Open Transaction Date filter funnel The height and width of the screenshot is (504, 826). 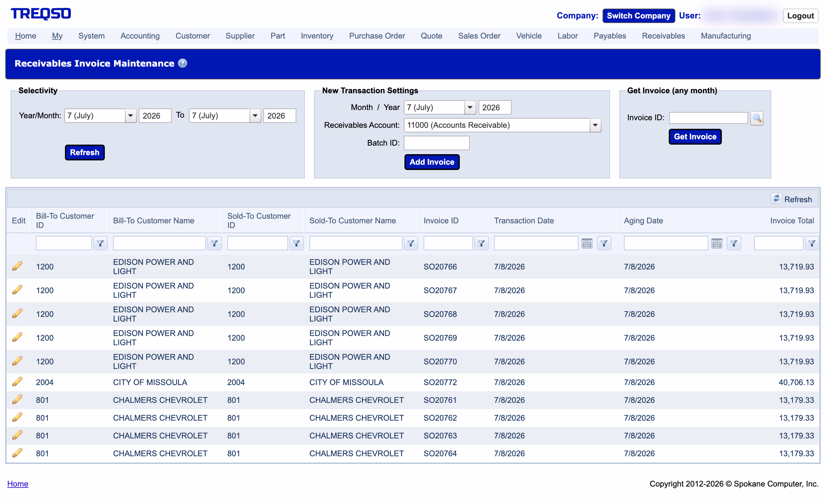pos(604,243)
